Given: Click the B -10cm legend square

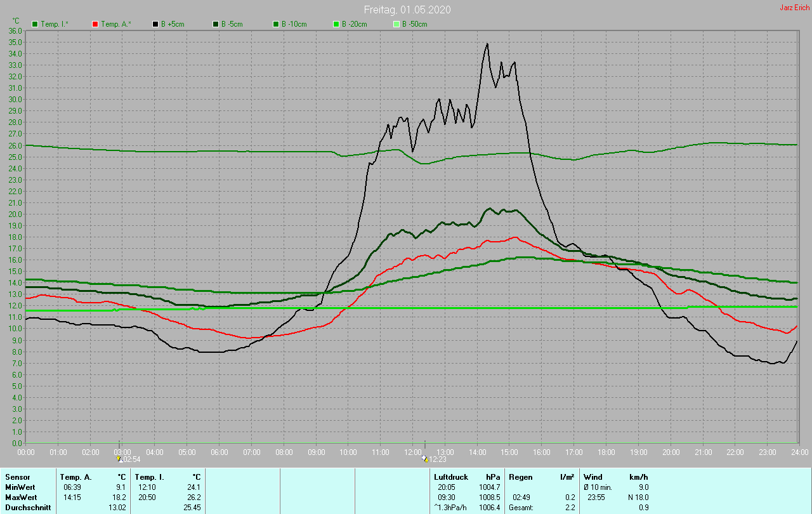Looking at the screenshot, I should 276,24.
